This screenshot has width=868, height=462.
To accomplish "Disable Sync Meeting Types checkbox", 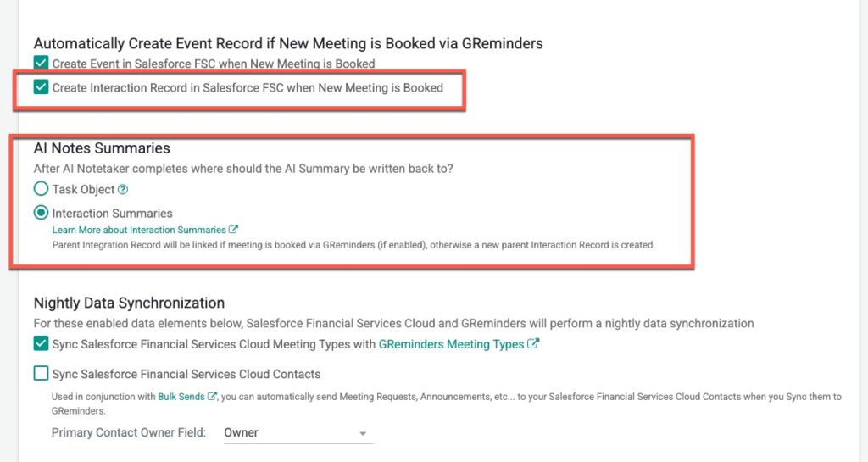I will 41,344.
